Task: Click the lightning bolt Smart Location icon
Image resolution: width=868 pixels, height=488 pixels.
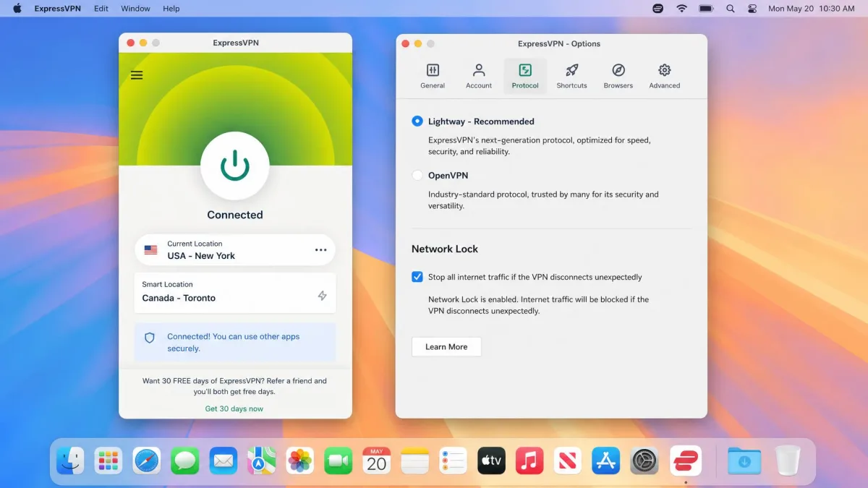Action: coord(323,296)
